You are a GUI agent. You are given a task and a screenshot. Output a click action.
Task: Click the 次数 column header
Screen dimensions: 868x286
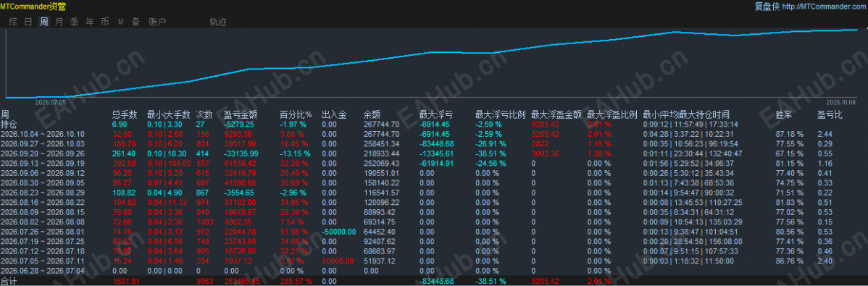pyautogui.click(x=204, y=115)
